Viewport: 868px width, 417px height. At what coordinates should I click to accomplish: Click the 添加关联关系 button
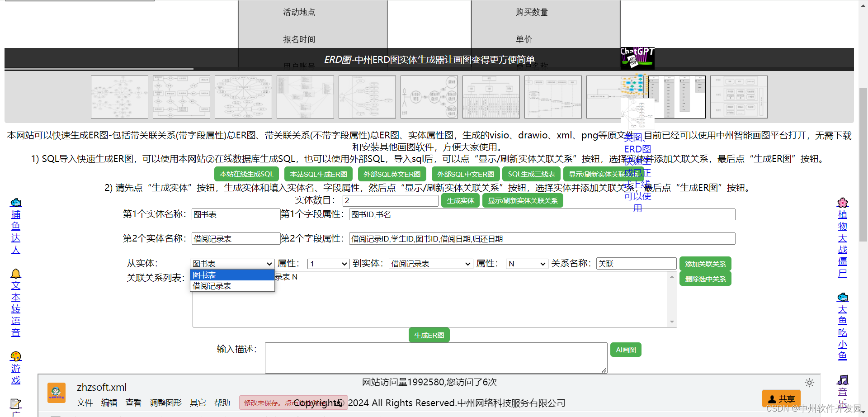tap(705, 264)
